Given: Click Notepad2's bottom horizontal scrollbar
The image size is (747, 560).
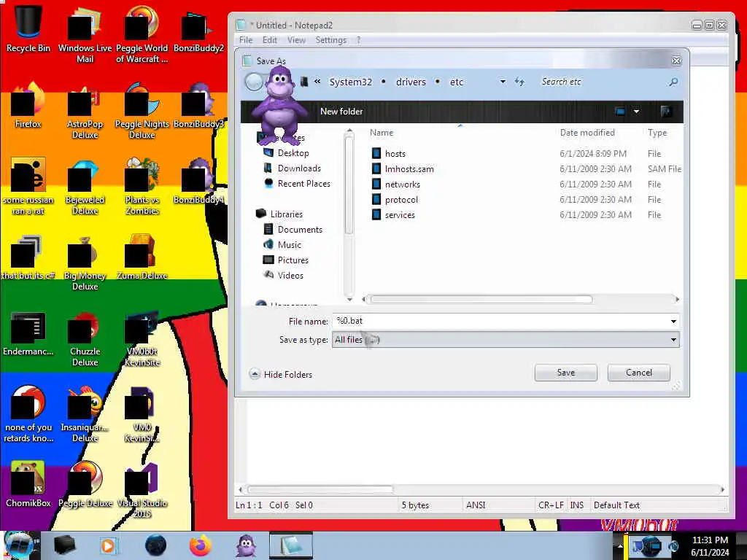Looking at the screenshot, I should [320, 489].
